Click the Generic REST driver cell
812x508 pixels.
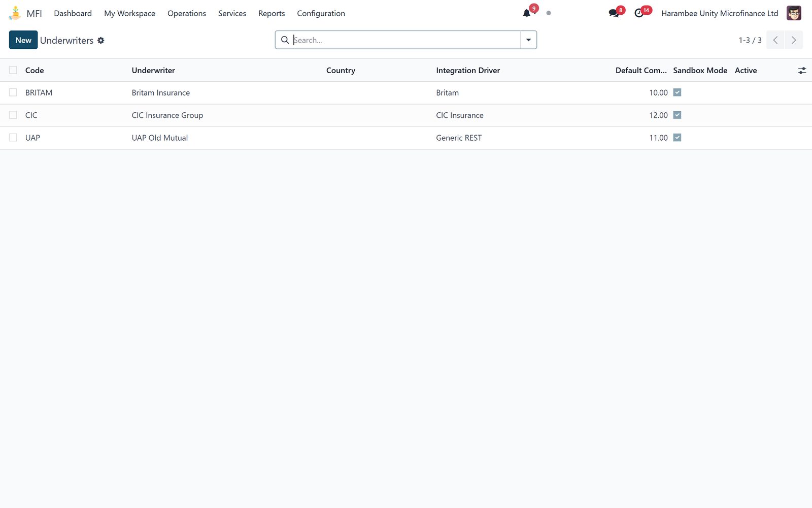click(x=459, y=138)
